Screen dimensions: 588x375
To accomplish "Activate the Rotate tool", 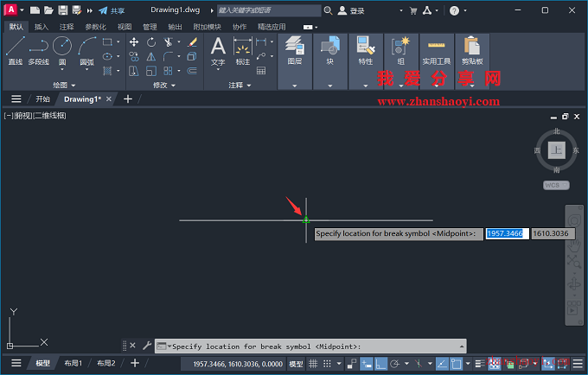I will pos(151,42).
